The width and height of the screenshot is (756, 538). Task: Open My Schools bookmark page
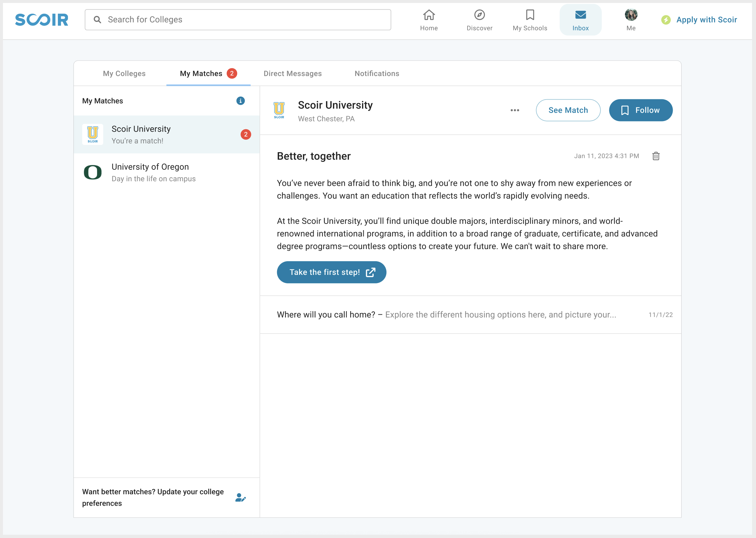(x=530, y=20)
